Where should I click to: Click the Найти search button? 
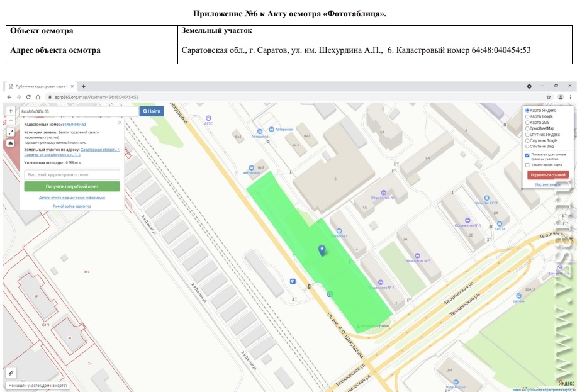(151, 111)
